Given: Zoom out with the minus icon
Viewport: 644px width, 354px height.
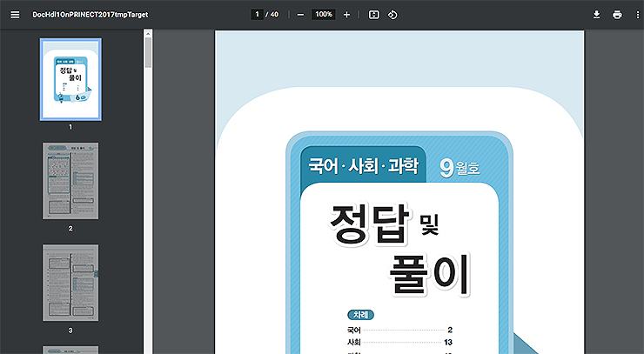Looking at the screenshot, I should point(300,15).
